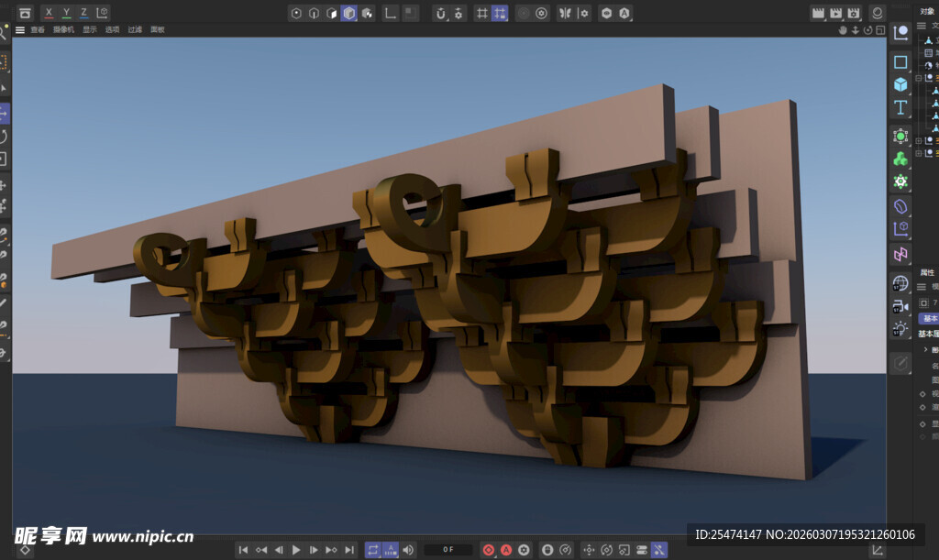Open the Render Settings clapperboard icon

coord(854,13)
